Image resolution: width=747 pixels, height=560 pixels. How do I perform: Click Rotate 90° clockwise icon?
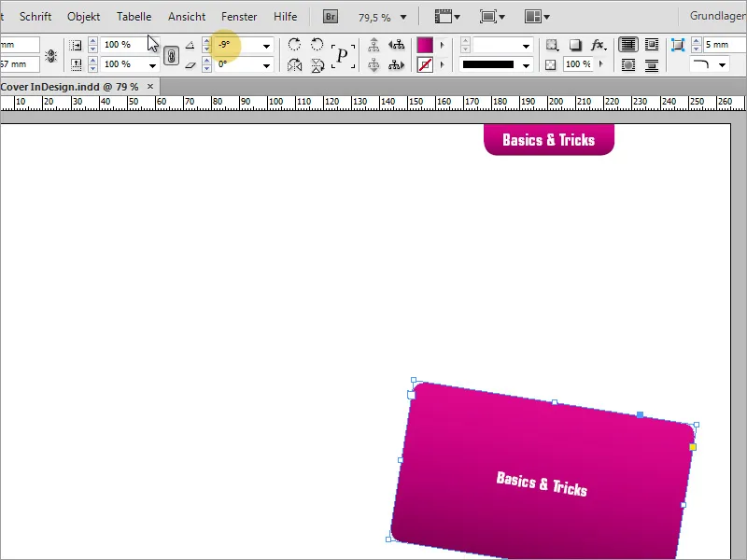tap(294, 45)
